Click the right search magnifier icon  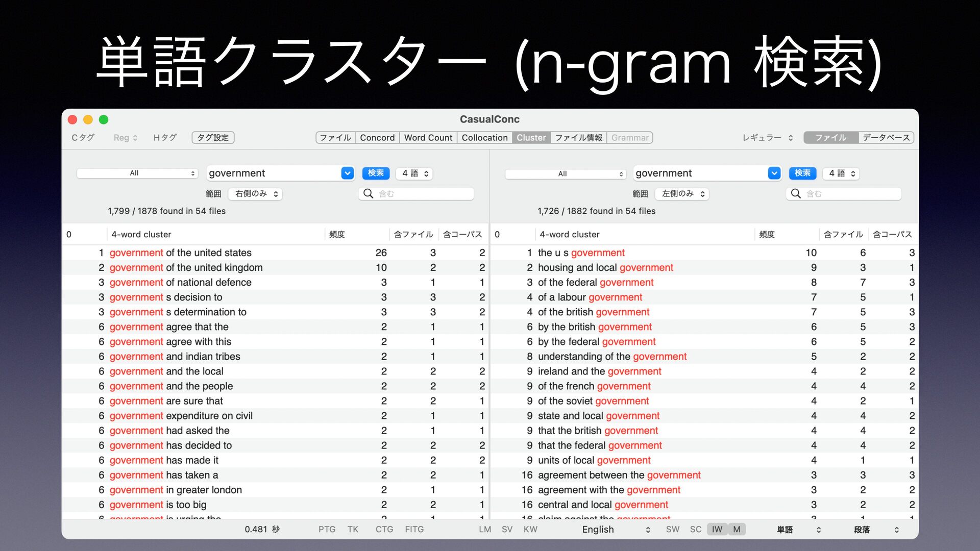click(795, 194)
